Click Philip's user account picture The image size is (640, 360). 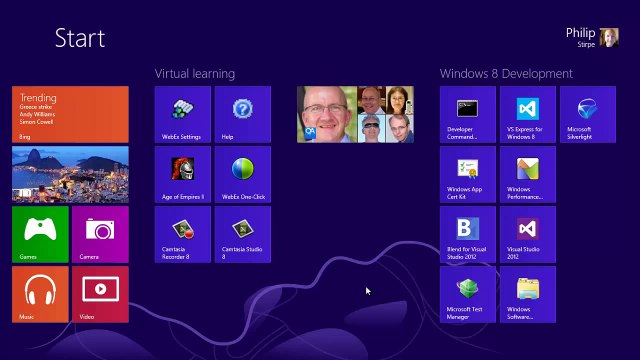click(609, 38)
